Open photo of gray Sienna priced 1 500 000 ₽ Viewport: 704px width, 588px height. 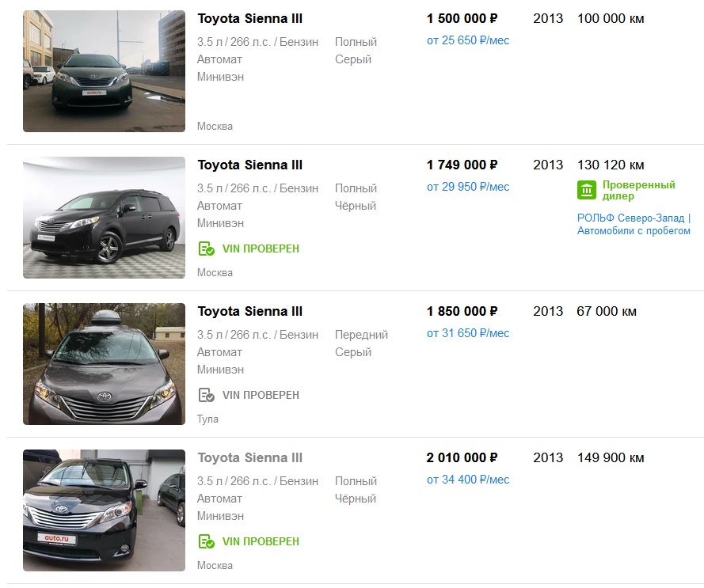point(104,71)
